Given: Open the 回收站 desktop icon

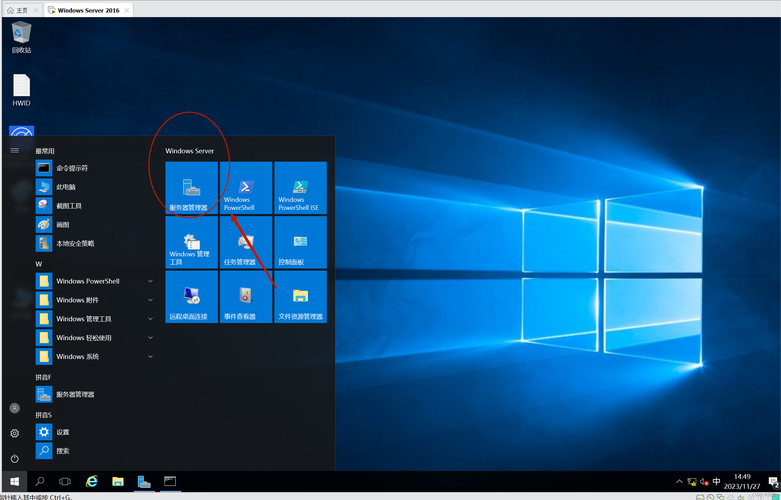Looking at the screenshot, I should tap(21, 37).
